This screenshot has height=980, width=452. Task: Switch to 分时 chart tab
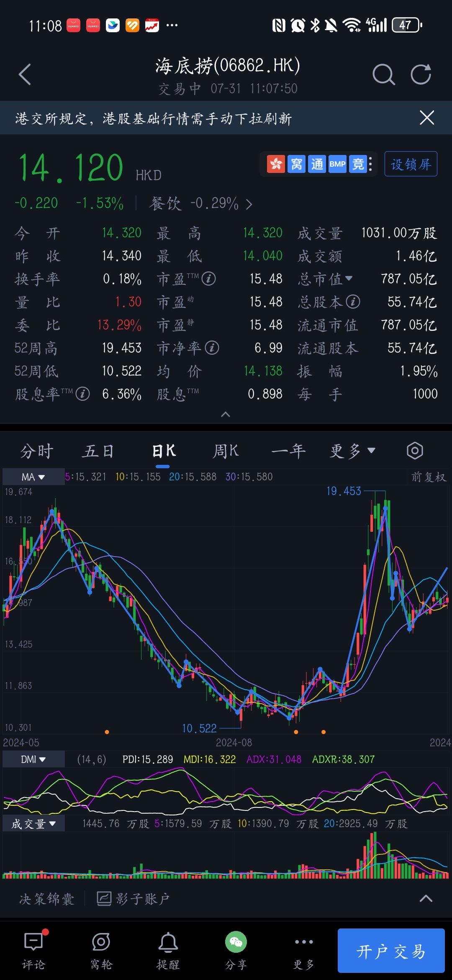37,451
